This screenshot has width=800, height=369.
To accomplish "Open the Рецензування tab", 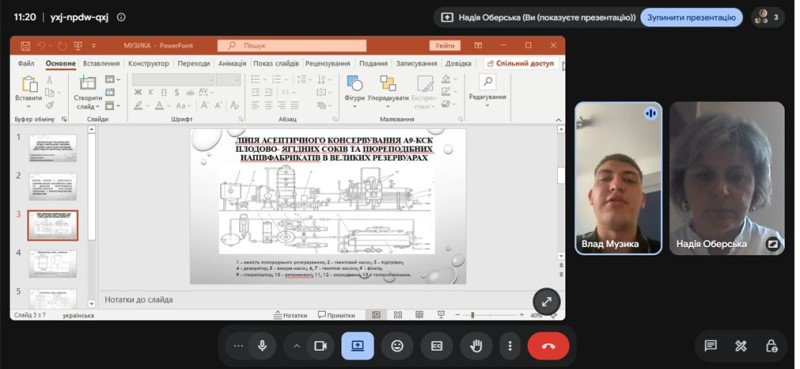I will [328, 63].
